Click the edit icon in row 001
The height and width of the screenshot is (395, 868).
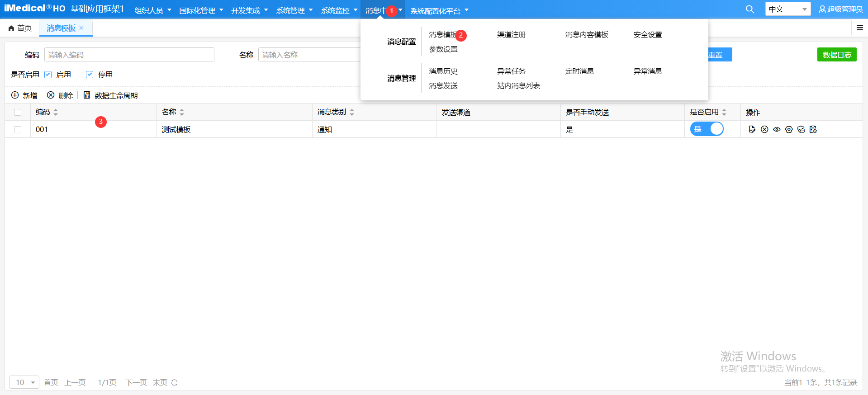752,130
